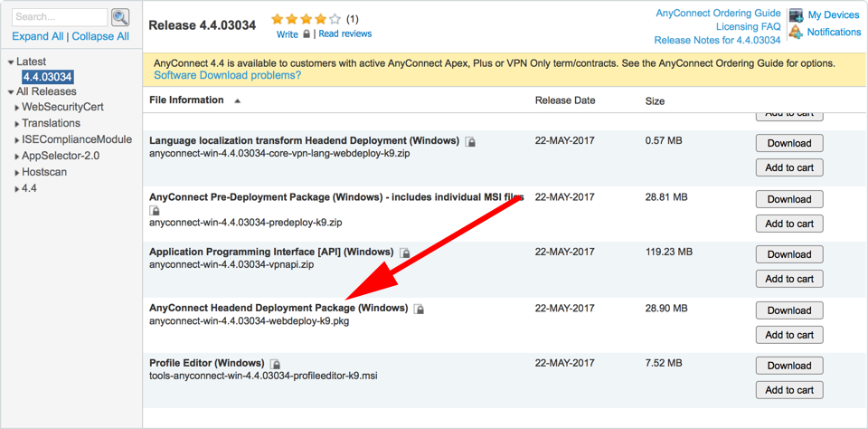
Task: Click filename tools-anyconnect-win-4.4.03034-profileeditor-k9.msi
Action: click(x=263, y=376)
